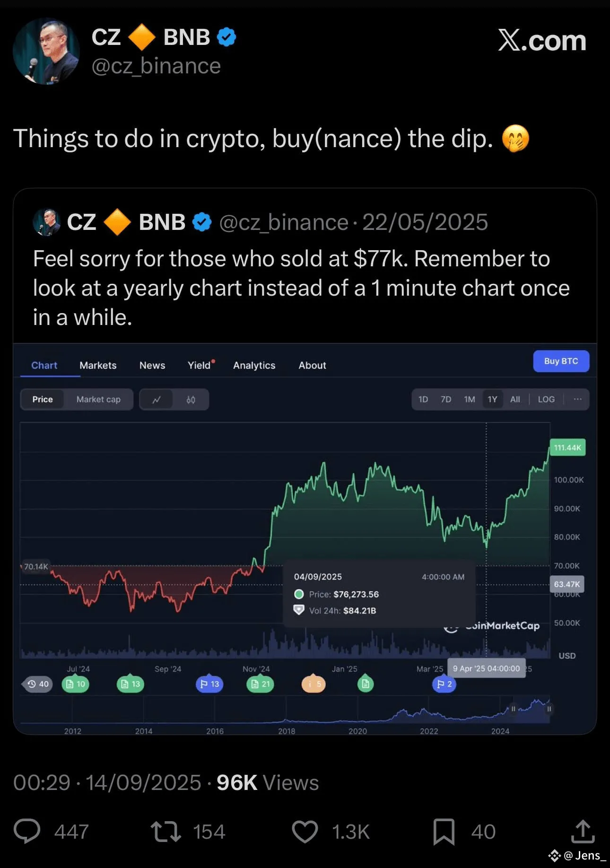Open the Markets tab
Viewport: 610px width, 868px height.
coord(98,365)
